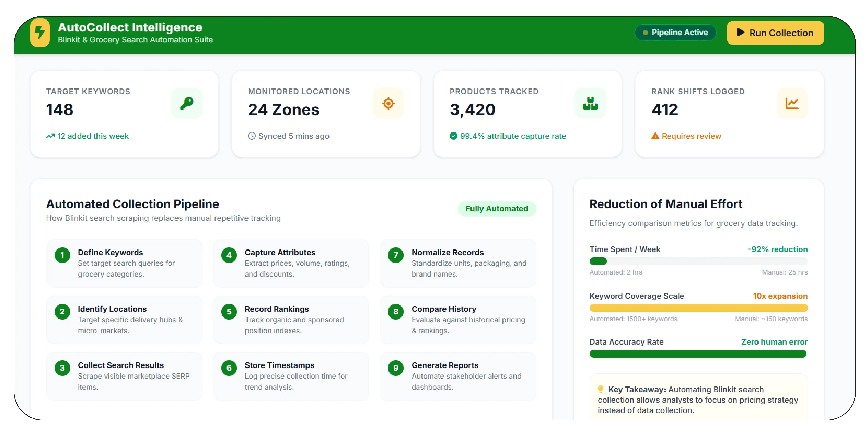The height and width of the screenshot is (431, 868).
Task: Click the lightbulb icon next to Key Takeaway
Action: click(601, 390)
